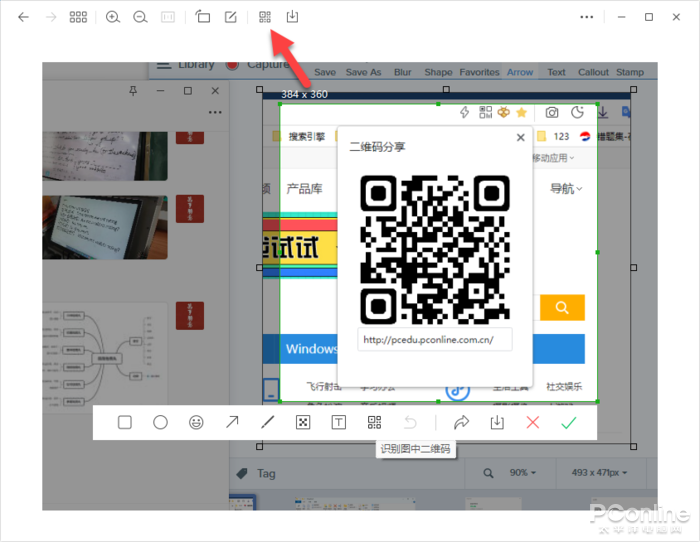The height and width of the screenshot is (542, 700).
Task: Open the monitor photo thumbnail
Action: click(105, 227)
